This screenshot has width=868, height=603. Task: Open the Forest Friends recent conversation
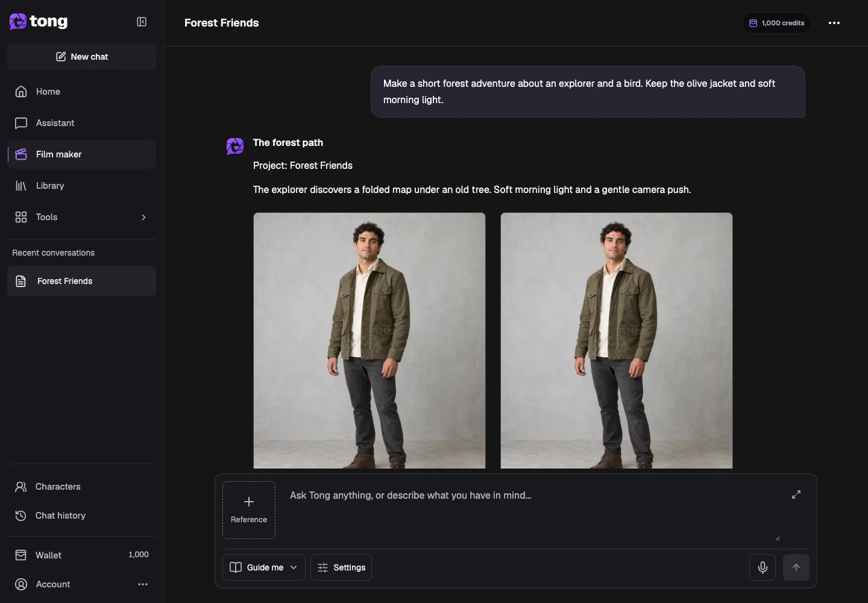click(x=81, y=281)
